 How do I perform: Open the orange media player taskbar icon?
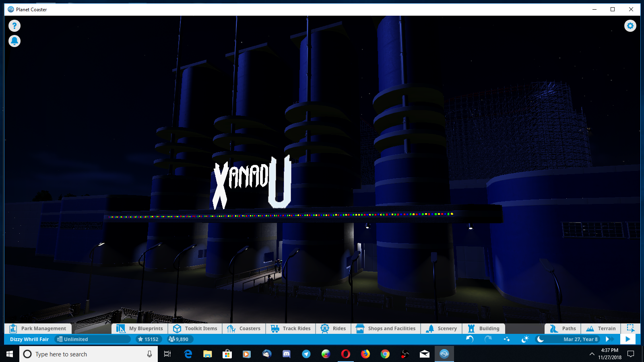click(247, 354)
